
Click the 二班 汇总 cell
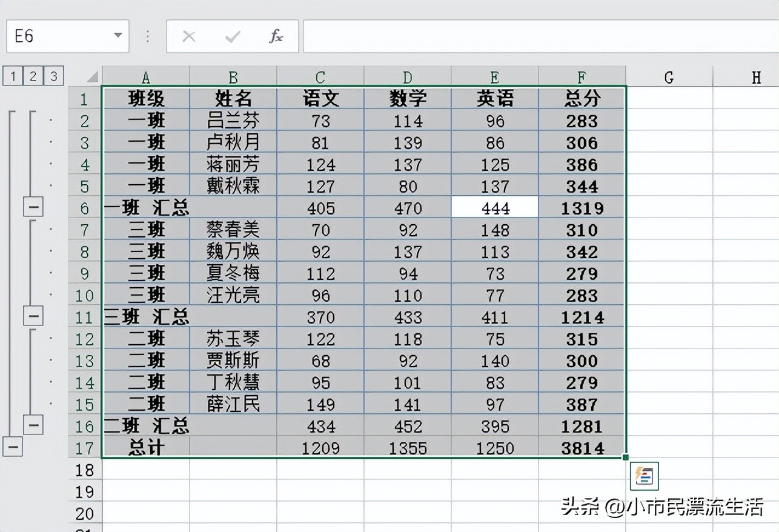[146, 426]
